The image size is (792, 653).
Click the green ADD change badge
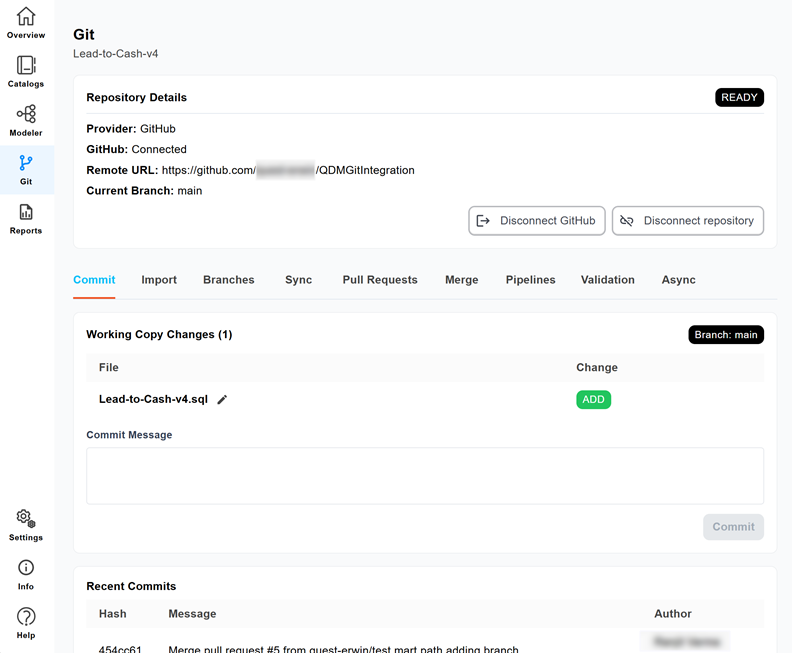pyautogui.click(x=593, y=399)
